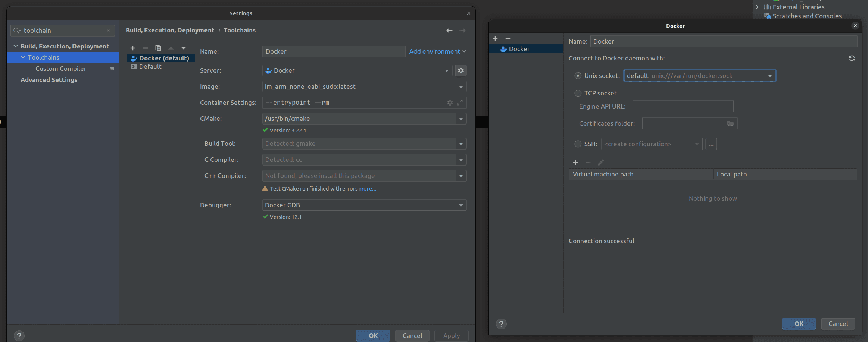Go back in Settings navigation
This screenshot has width=868, height=342.
[449, 31]
